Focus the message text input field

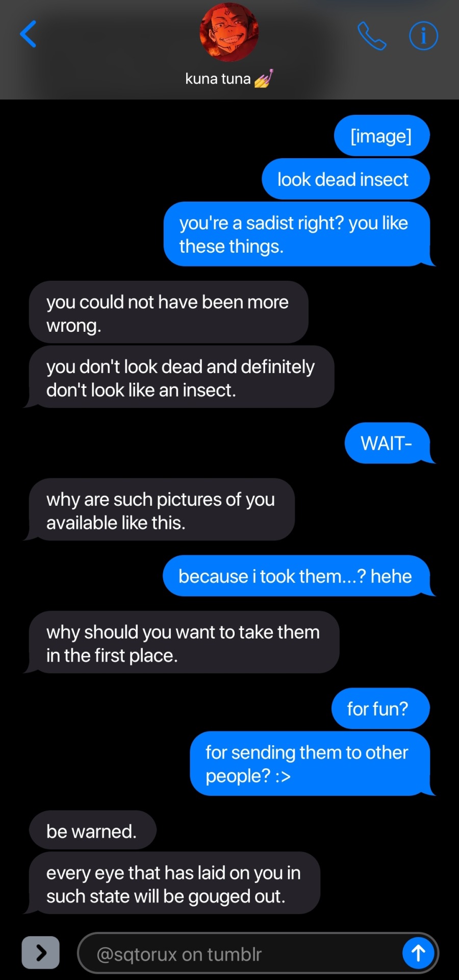(258, 953)
